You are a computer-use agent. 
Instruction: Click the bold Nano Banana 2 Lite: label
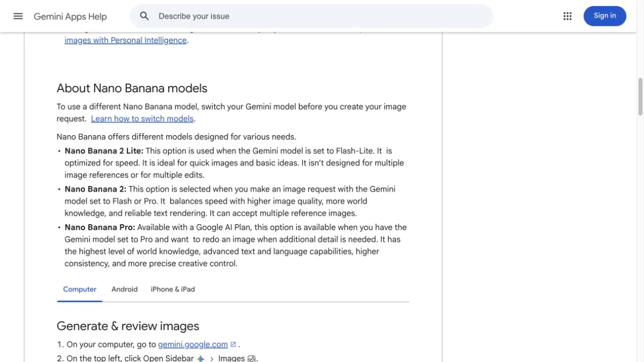coord(104,151)
